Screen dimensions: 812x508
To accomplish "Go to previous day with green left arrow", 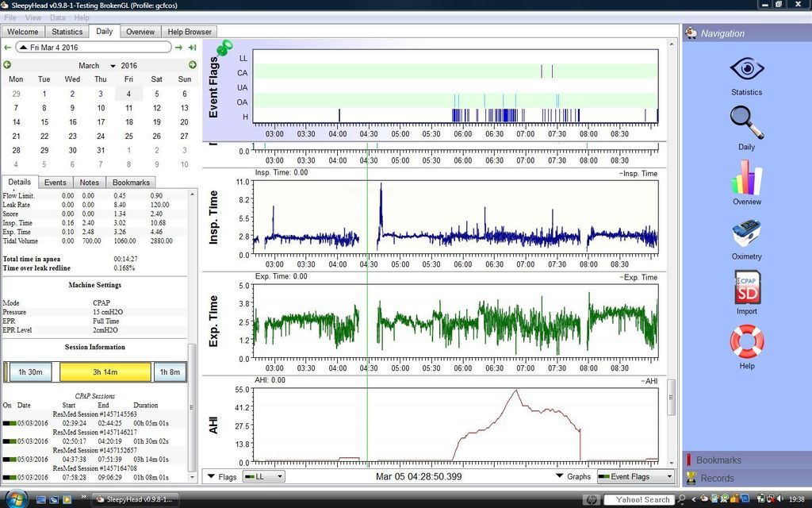I will pos(7,48).
